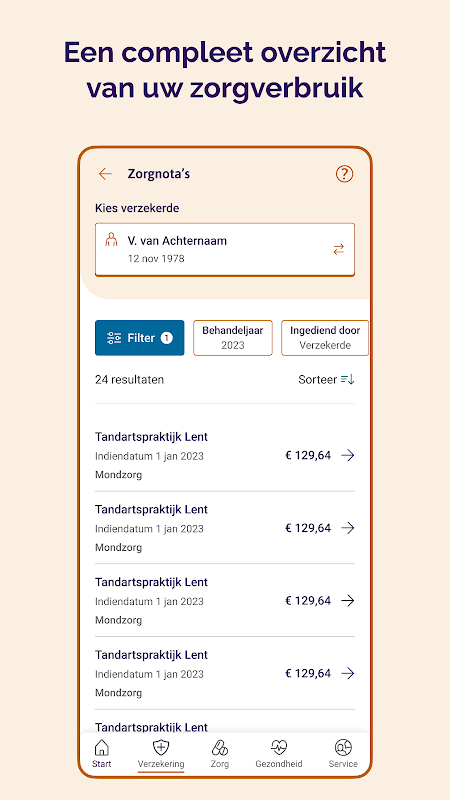The image size is (450, 800).
Task: Open the Start home tab icon
Action: [102, 748]
